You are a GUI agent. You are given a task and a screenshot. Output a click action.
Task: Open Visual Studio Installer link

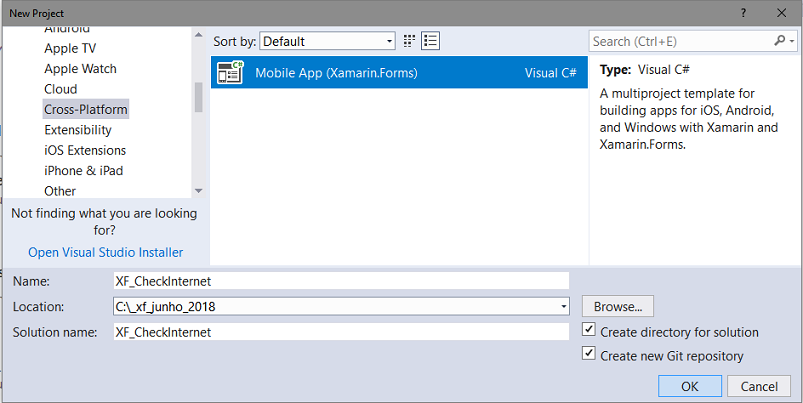pyautogui.click(x=105, y=252)
